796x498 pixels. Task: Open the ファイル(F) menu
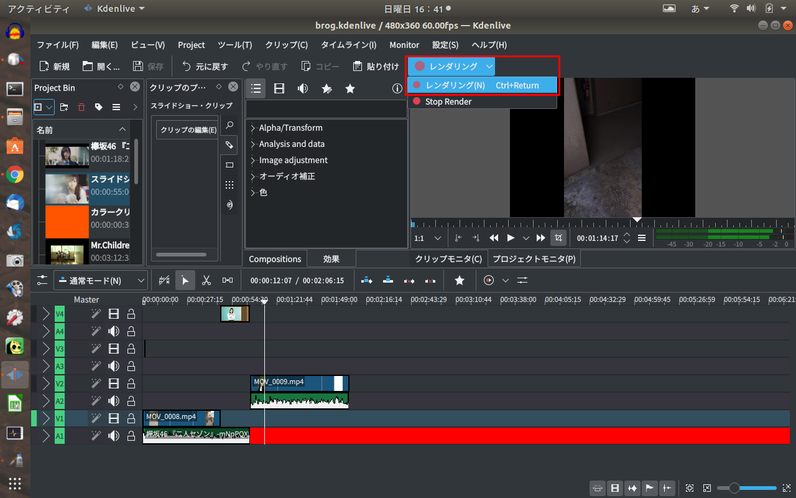point(57,45)
